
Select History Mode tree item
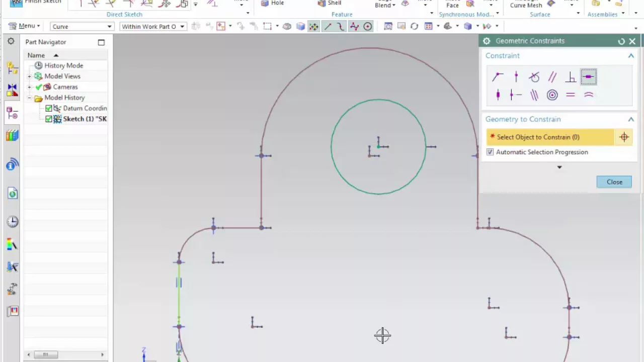63,65
